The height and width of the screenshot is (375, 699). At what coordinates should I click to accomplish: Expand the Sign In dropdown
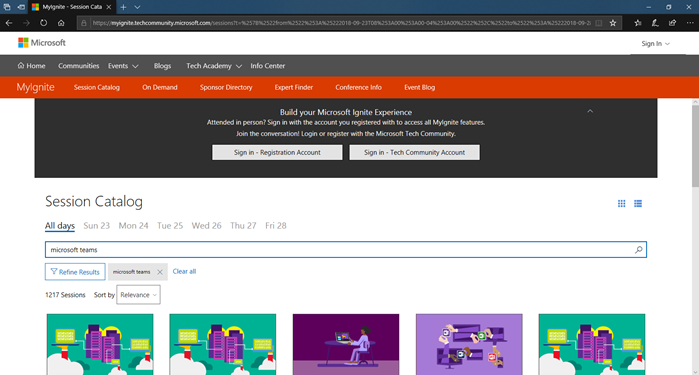click(x=655, y=44)
